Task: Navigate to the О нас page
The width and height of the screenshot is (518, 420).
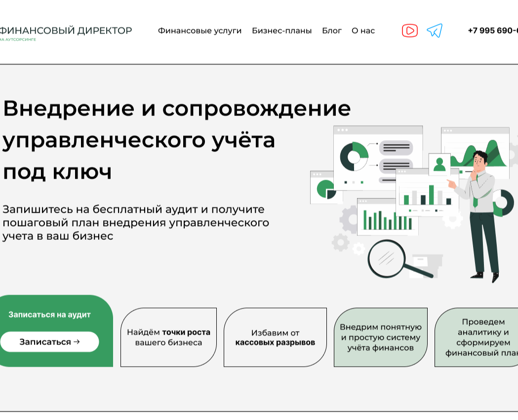Action: point(363,31)
